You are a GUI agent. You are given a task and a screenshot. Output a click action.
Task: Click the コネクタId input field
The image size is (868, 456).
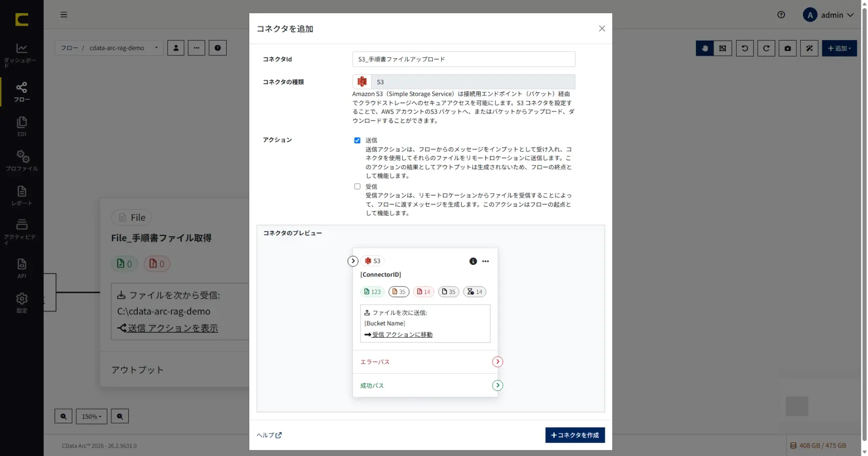pyautogui.click(x=464, y=59)
